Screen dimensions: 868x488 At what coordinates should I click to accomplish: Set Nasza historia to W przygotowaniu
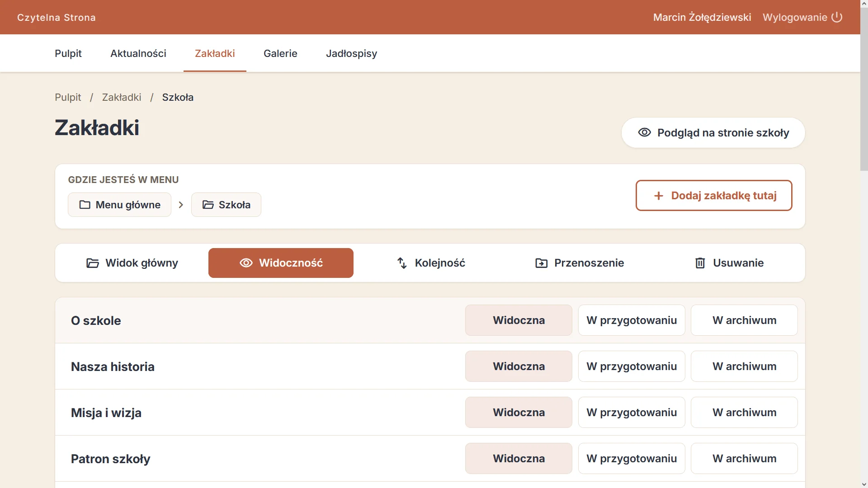tap(632, 366)
